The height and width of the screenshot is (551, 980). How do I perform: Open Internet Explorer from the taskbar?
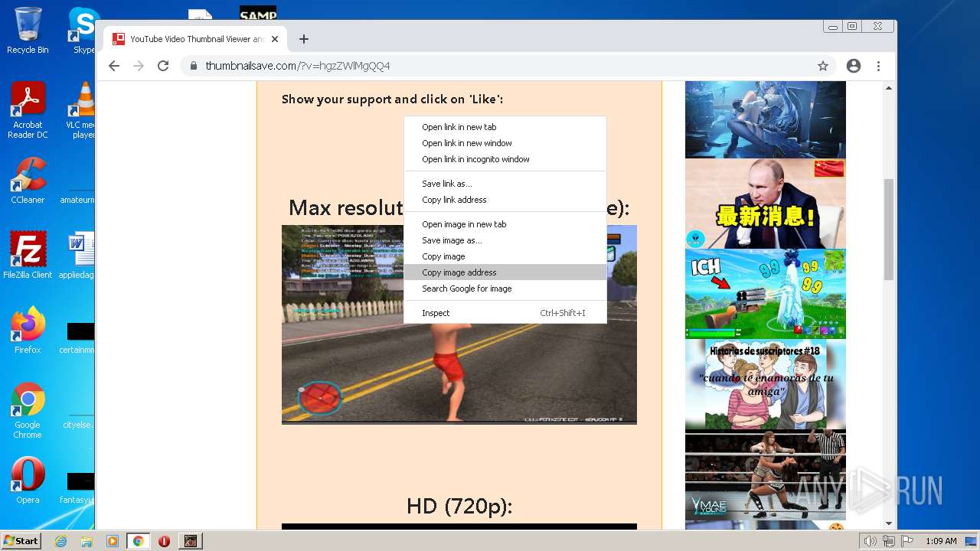(x=61, y=541)
